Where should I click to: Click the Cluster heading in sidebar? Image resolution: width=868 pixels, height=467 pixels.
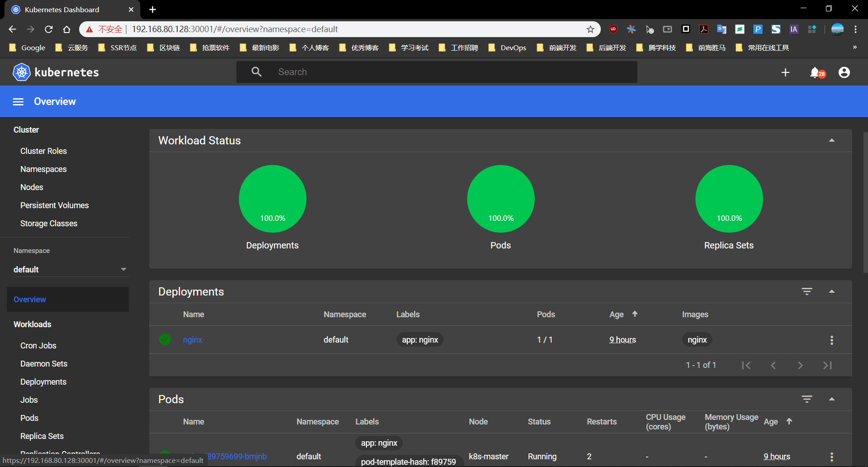click(x=26, y=130)
